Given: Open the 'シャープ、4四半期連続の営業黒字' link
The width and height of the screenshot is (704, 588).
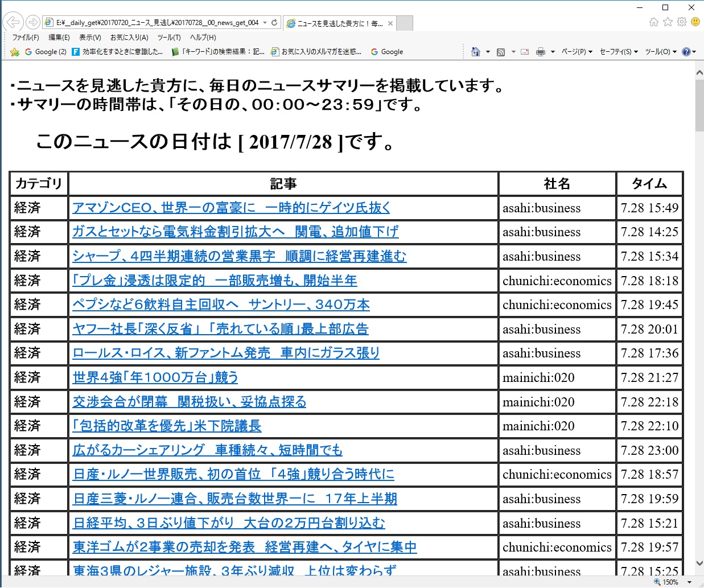Looking at the screenshot, I should point(240,256).
